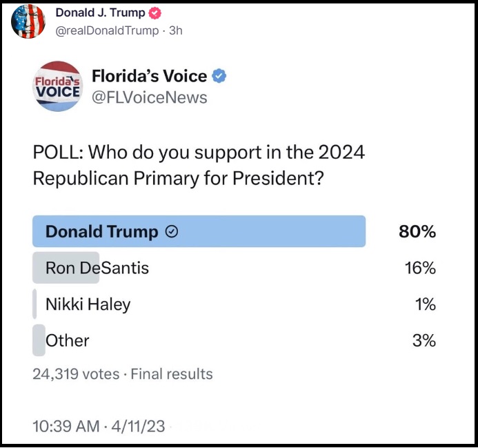Click the Final results label
This screenshot has width=478, height=448.
pyautogui.click(x=172, y=374)
